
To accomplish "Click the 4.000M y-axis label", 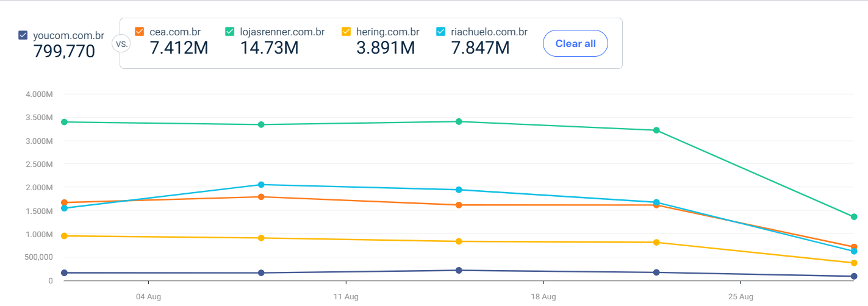I will (x=39, y=94).
